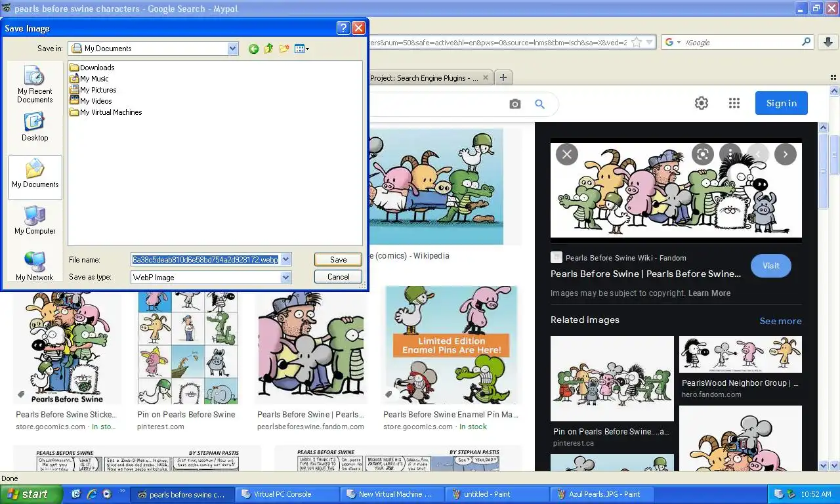Click Internet Explorer quick launch icon
The image size is (840, 504).
coord(91,494)
